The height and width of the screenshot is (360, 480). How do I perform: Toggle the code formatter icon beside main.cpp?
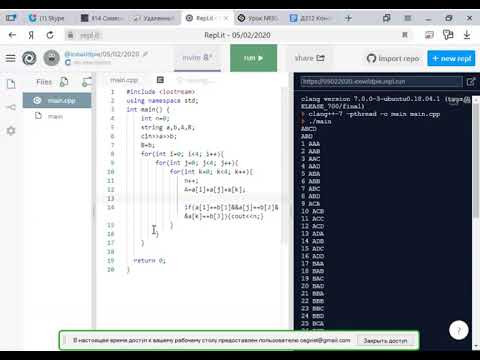160,80
